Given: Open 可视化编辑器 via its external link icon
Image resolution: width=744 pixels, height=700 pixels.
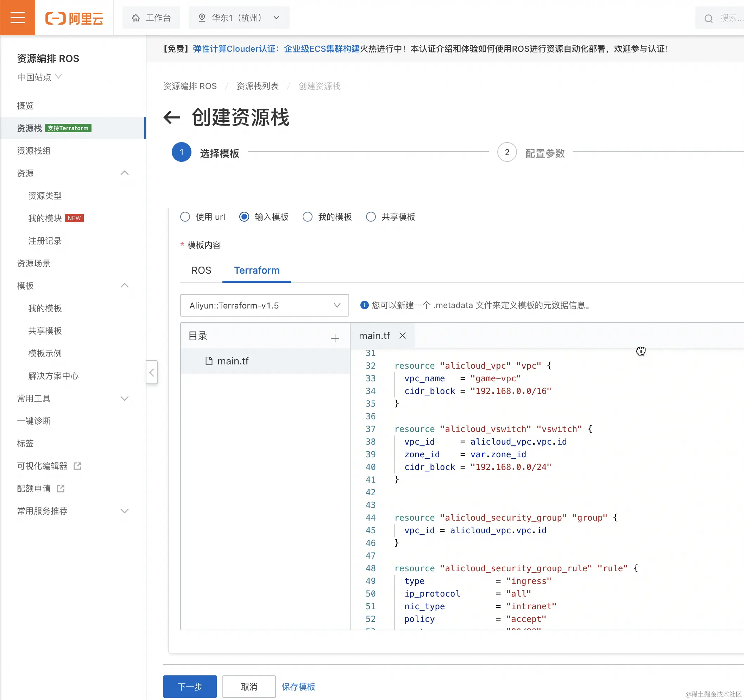Looking at the screenshot, I should [x=77, y=466].
